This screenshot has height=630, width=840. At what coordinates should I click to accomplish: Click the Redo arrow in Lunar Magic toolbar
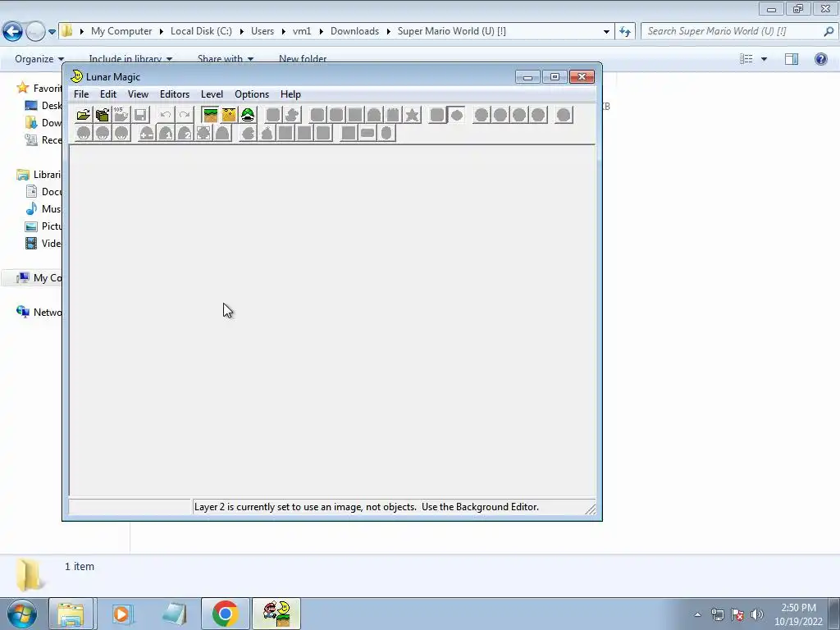point(185,115)
